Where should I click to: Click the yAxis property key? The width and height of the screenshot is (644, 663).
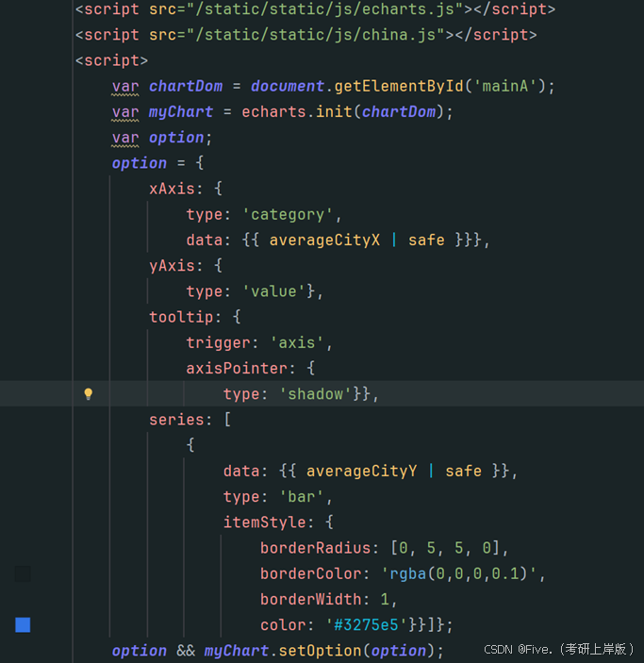tap(172, 266)
